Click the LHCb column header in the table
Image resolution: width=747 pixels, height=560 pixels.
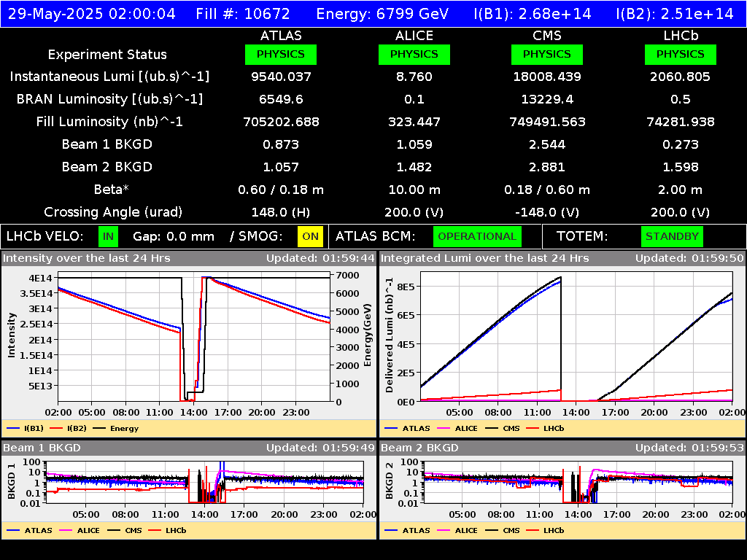click(681, 36)
